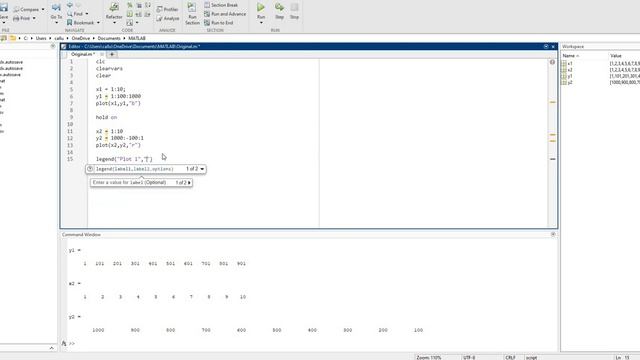Click the Bookmark button
The image size is (640, 360).
click(x=80, y=22)
